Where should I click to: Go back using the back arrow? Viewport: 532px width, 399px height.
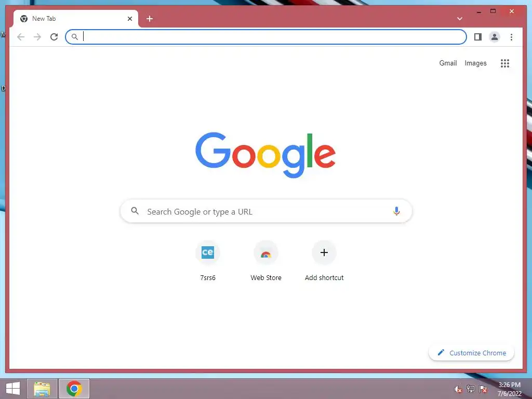pos(21,37)
